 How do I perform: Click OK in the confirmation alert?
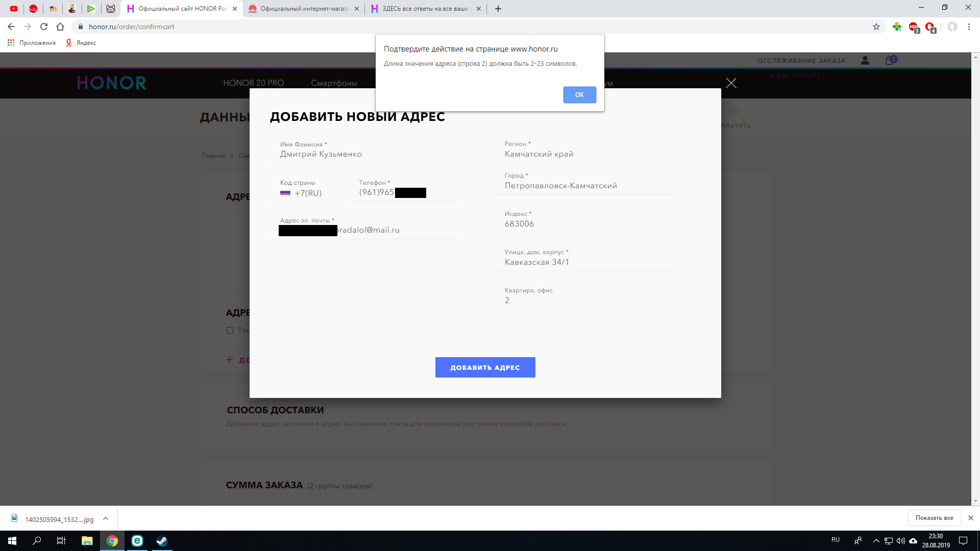coord(579,95)
